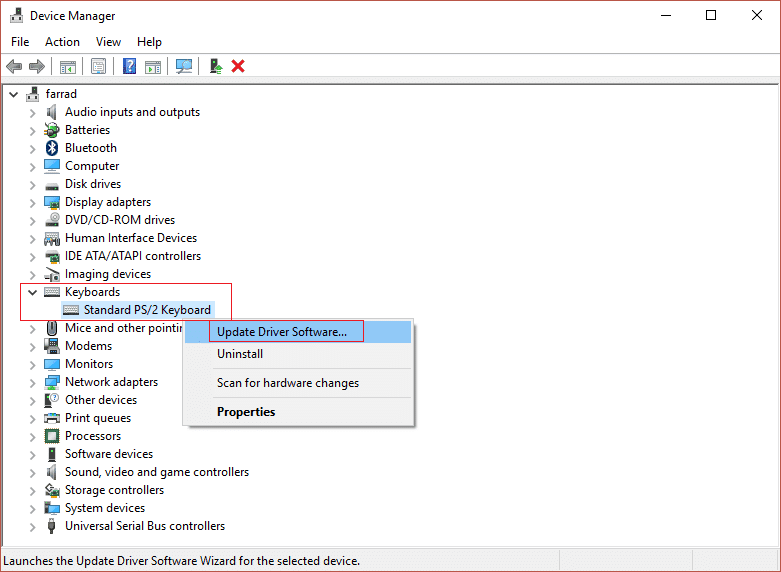The height and width of the screenshot is (572, 781).
Task: Open the Action menu
Action: tap(62, 42)
